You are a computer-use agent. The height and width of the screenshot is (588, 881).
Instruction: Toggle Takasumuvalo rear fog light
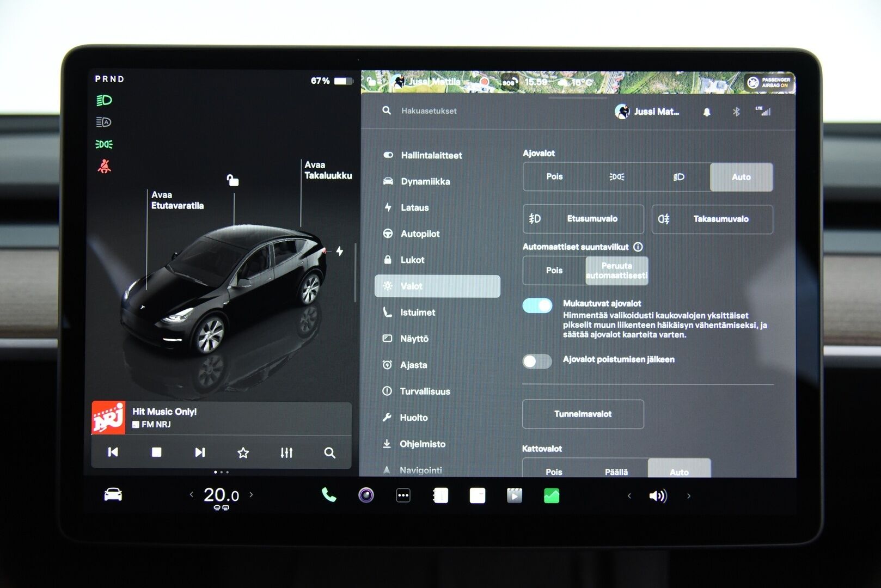[712, 219]
